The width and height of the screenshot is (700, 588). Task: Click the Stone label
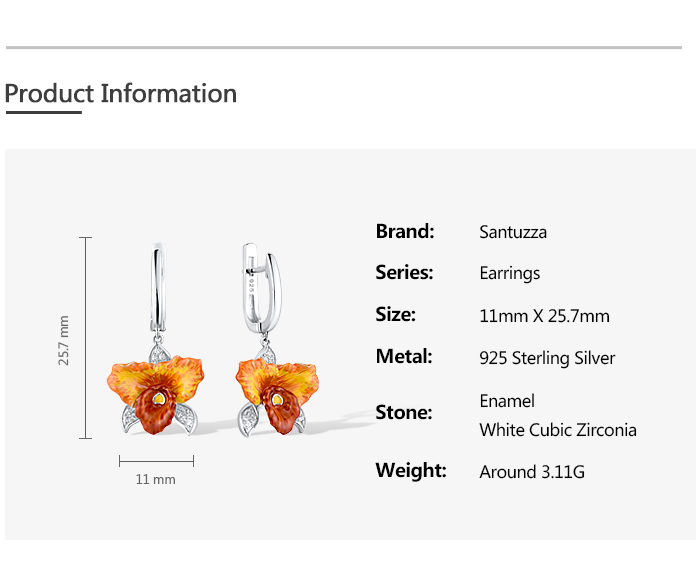[x=404, y=413]
